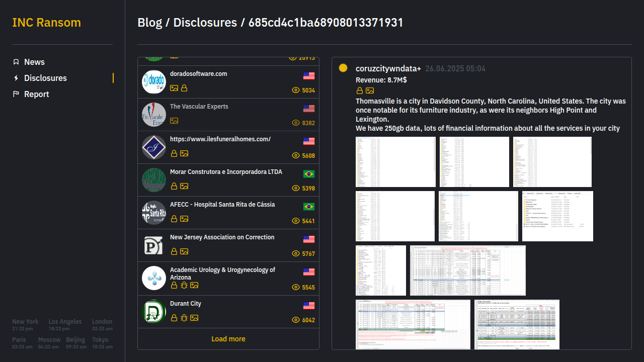Click the eye icon next to 5608 views
This screenshot has width=644, height=362.
click(296, 156)
